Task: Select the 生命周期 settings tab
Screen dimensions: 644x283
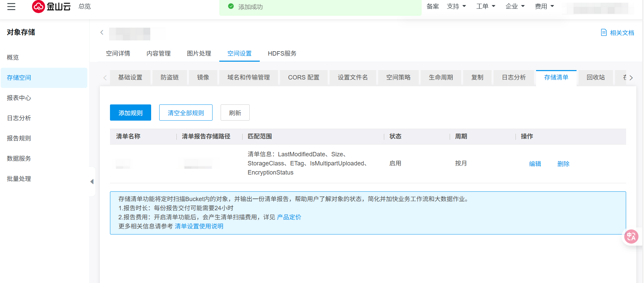Action: pos(441,77)
